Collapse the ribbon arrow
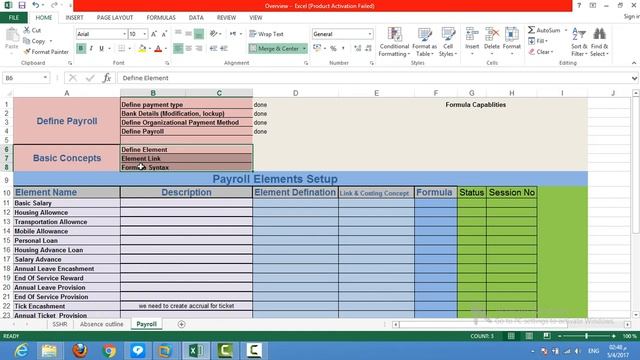The height and width of the screenshot is (360, 640). 634,63
